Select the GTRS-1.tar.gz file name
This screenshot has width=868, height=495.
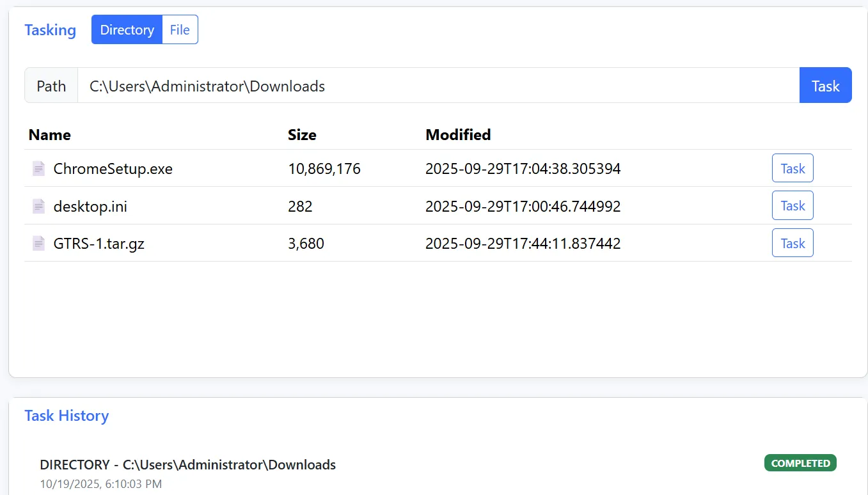click(99, 244)
